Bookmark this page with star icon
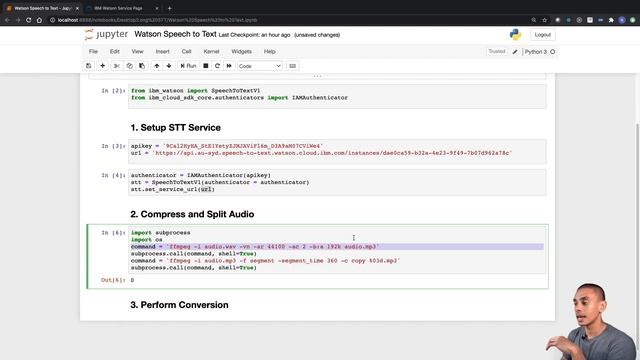This screenshot has width=640, height=360. [544, 20]
